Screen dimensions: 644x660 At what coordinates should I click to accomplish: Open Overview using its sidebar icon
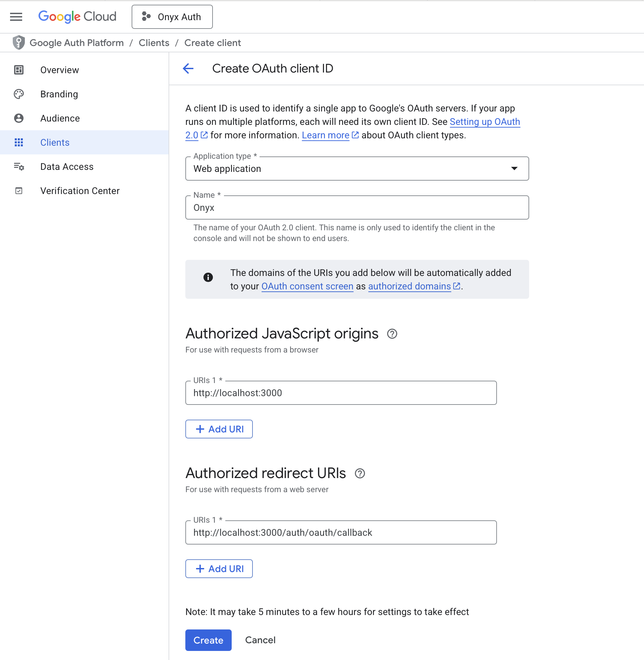point(18,70)
